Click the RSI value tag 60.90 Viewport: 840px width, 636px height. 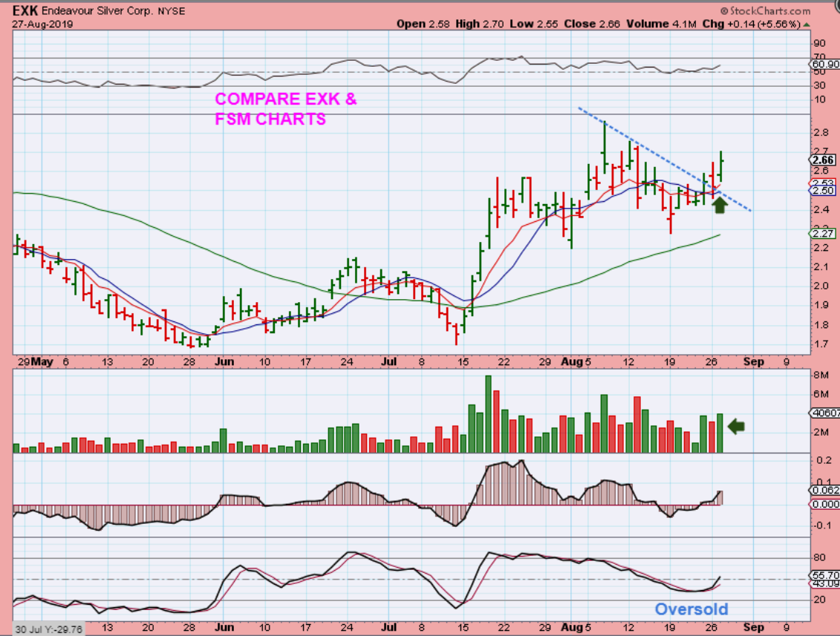[x=825, y=65]
